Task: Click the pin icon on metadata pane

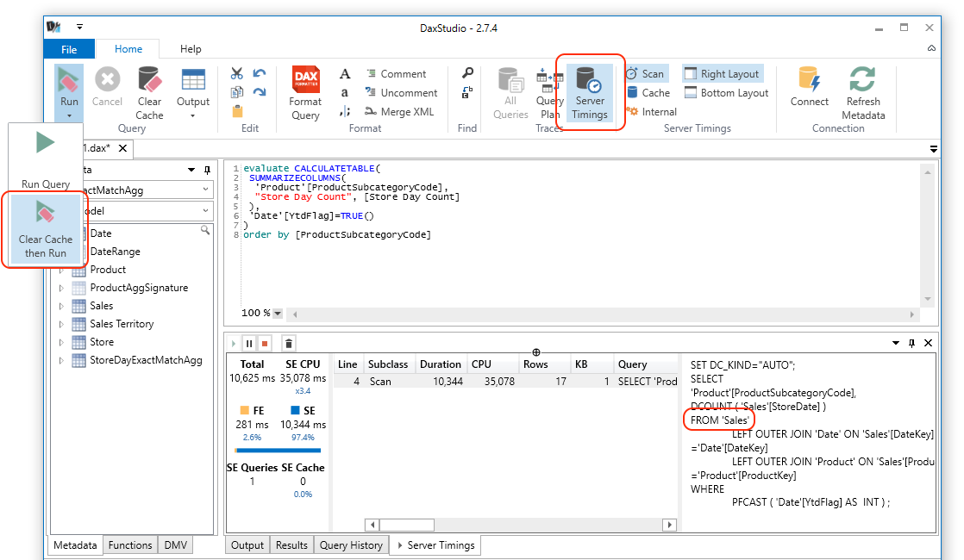Action: pos(207,170)
